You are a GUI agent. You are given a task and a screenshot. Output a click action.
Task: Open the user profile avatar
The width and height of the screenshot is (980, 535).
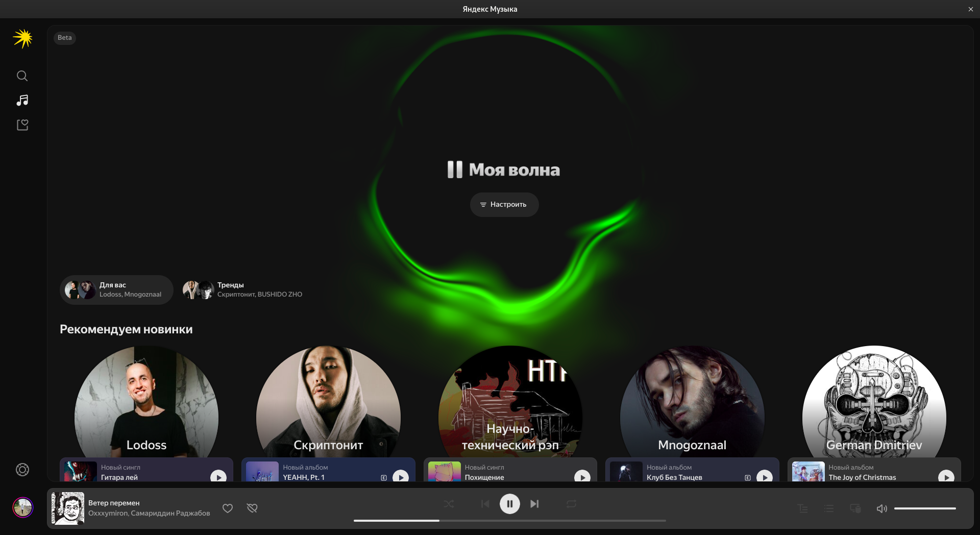click(23, 507)
